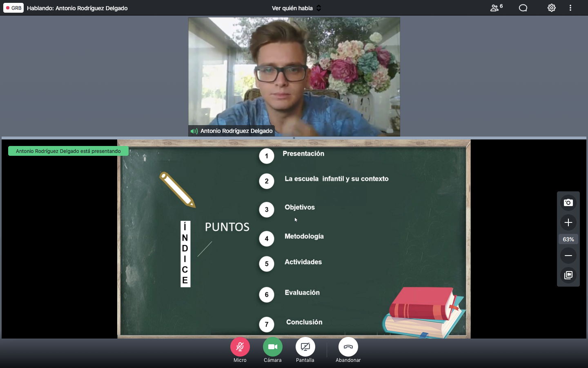Click the 63% zoom level indicator
The height and width of the screenshot is (368, 588).
point(568,239)
